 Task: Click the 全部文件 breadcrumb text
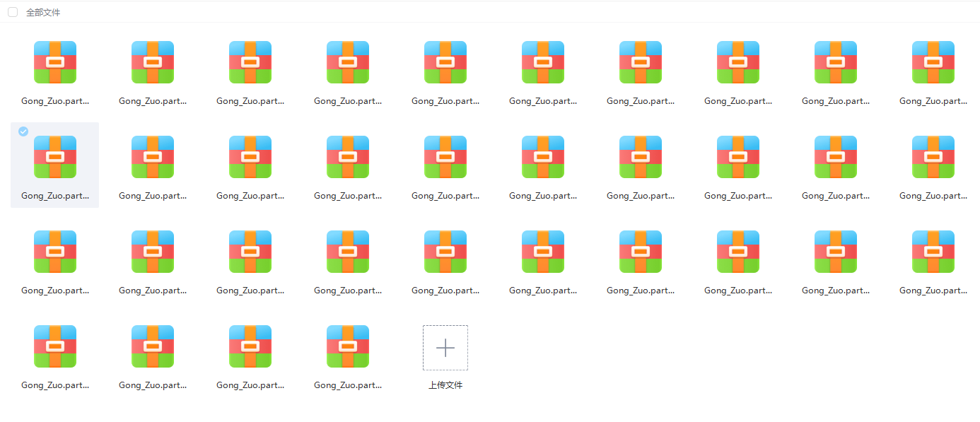click(x=43, y=13)
